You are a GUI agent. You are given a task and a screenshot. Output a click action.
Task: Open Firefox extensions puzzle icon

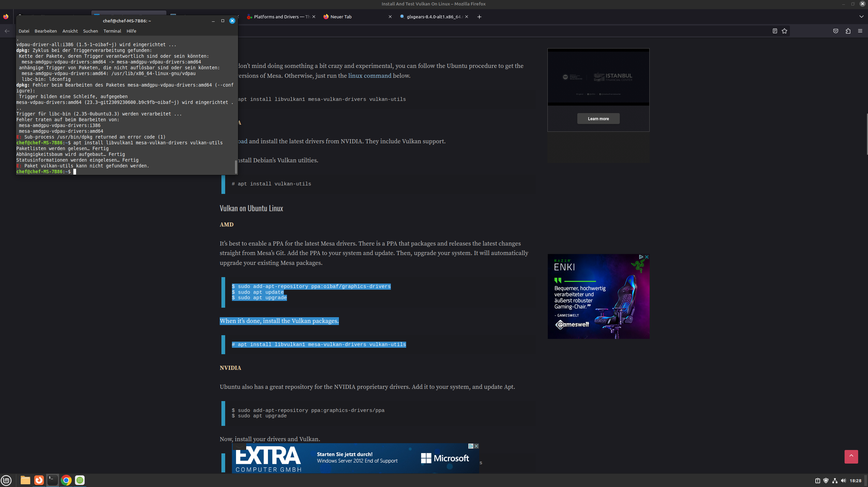coord(848,31)
